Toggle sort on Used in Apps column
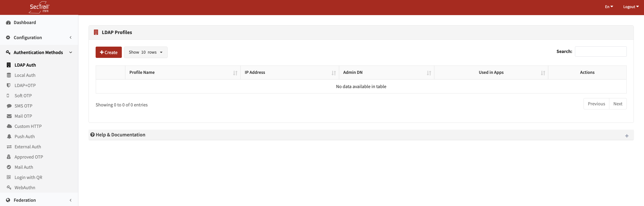 (491, 72)
